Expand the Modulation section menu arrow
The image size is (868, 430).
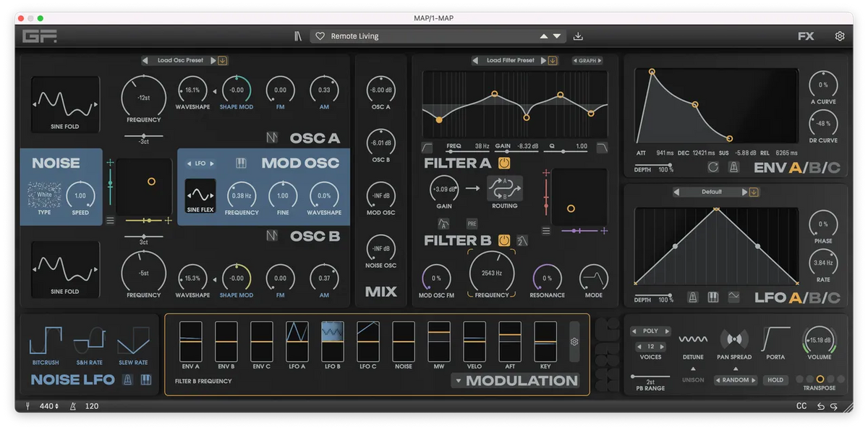coord(457,381)
